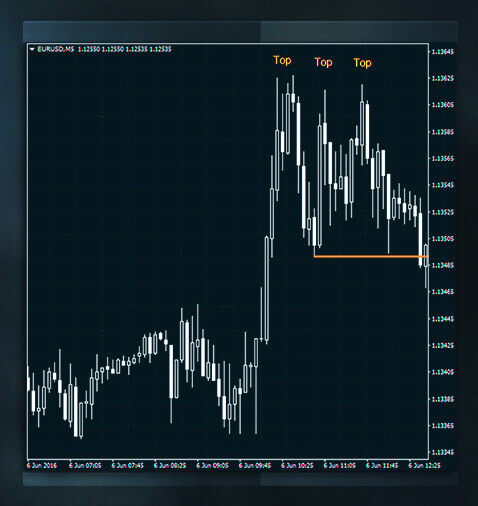This screenshot has height=506, width=478.
Task: Select the second orange Top label
Action: [323, 62]
